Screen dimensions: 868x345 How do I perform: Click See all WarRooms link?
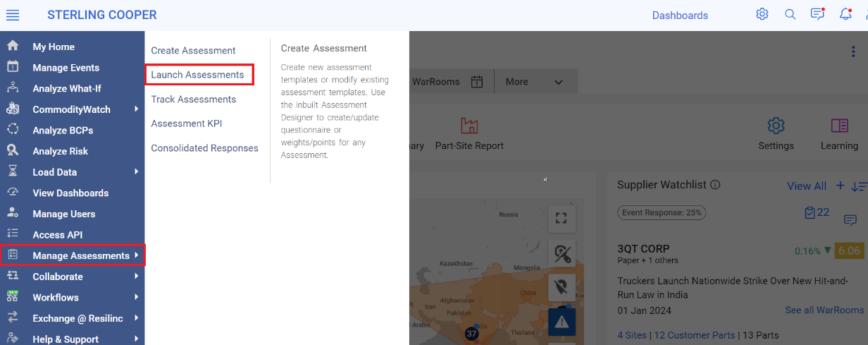[x=824, y=310]
